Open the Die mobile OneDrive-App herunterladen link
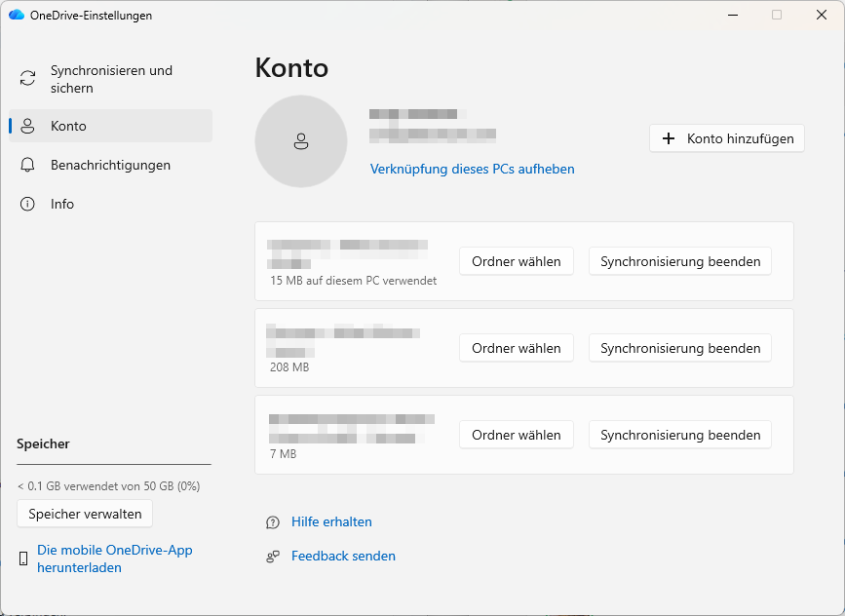Screen dimensions: 845x616 point(114,558)
